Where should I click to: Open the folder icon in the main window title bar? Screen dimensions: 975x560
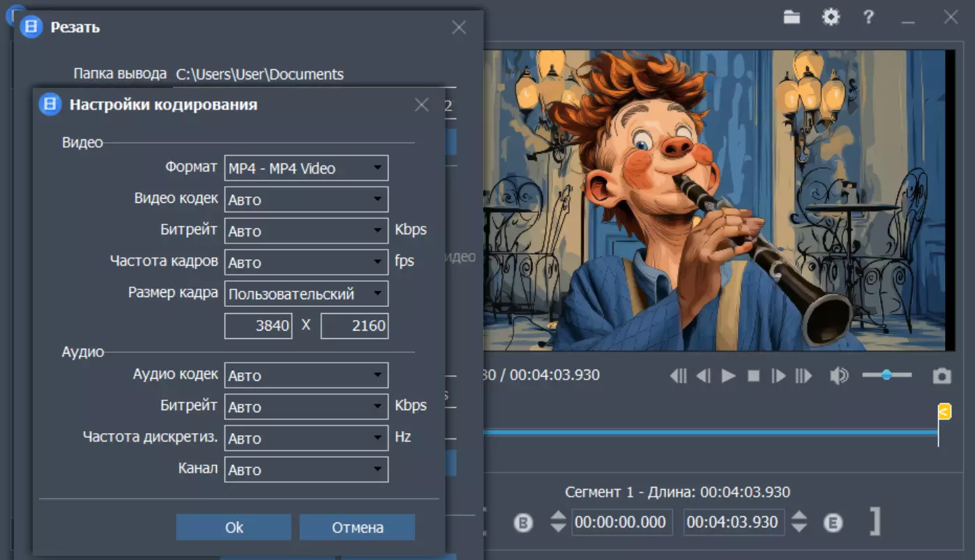tap(792, 17)
